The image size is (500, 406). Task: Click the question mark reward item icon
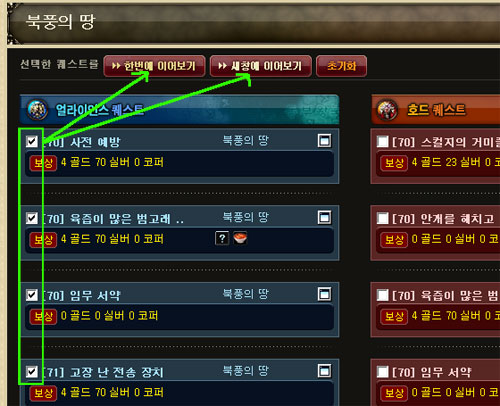[x=222, y=238]
